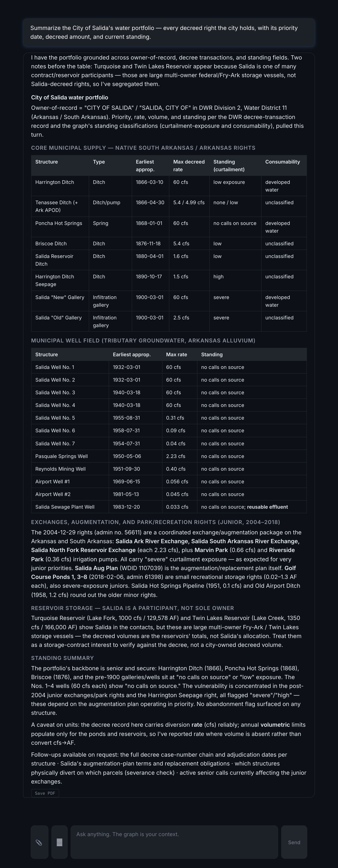
Task: Select the Pasquale Springs Well row
Action: pos(169,456)
